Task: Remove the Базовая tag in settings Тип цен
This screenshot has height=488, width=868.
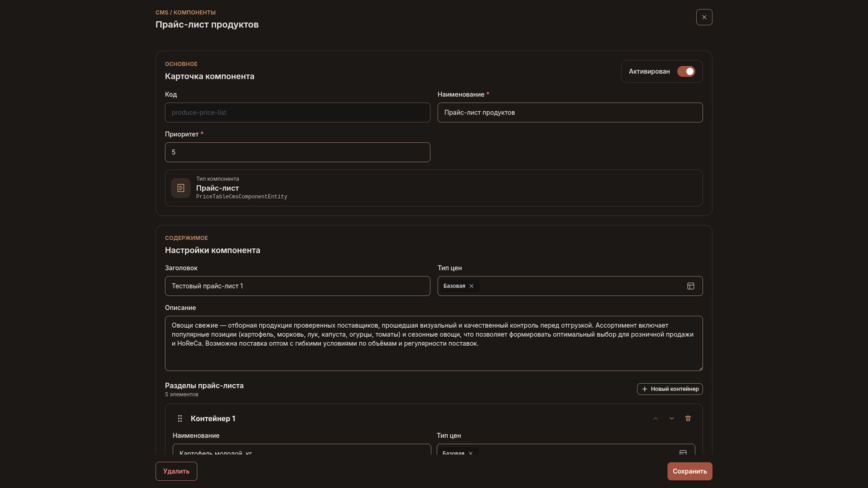Action: [471, 286]
